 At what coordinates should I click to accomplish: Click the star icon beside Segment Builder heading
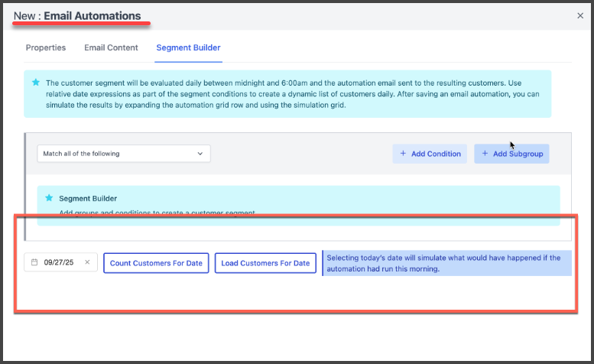pos(49,198)
